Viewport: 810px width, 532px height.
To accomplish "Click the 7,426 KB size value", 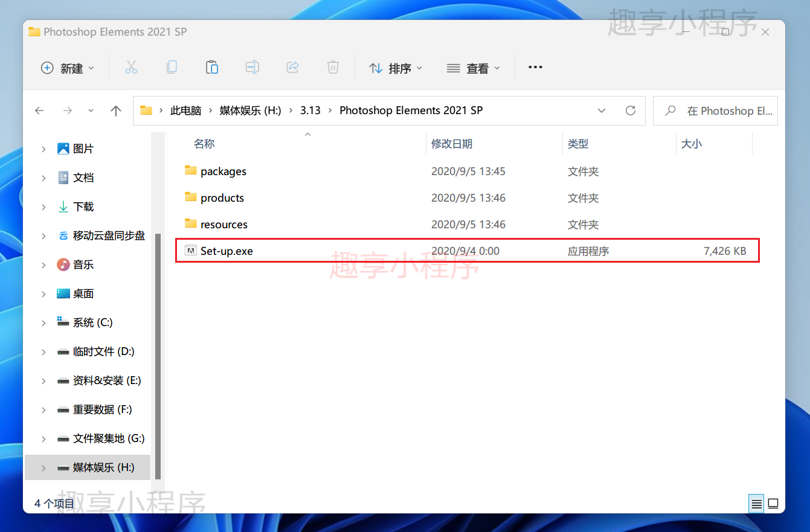I will point(725,251).
